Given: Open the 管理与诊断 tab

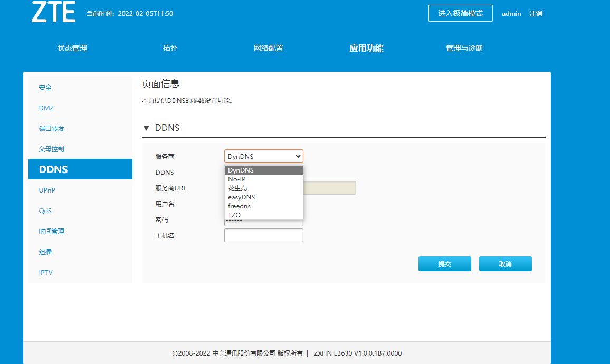Looking at the screenshot, I should click(x=464, y=48).
